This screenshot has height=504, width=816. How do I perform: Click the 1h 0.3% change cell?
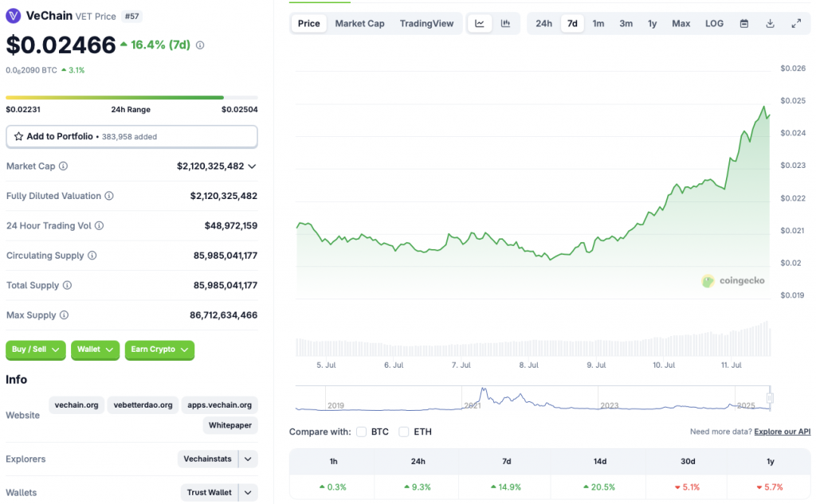click(333, 487)
